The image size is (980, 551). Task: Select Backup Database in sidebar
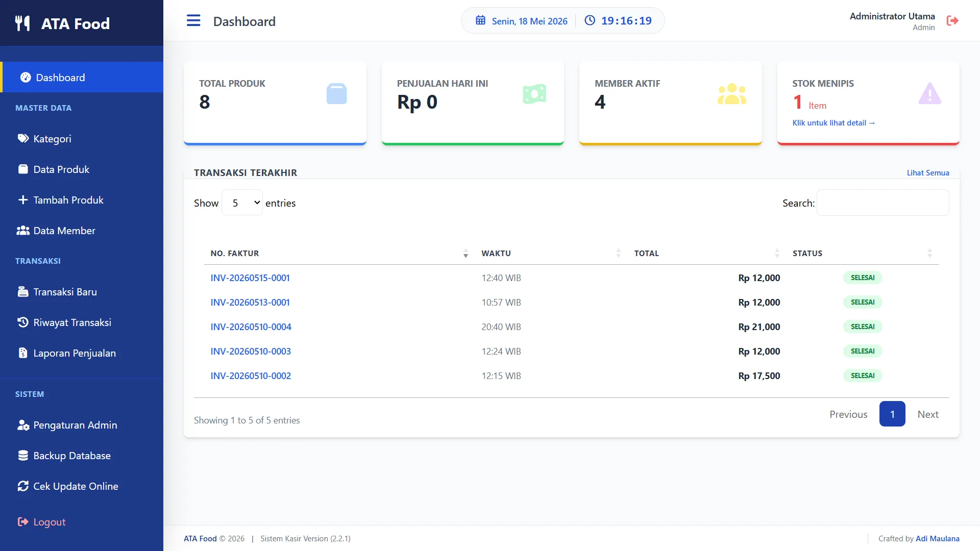coord(82,456)
